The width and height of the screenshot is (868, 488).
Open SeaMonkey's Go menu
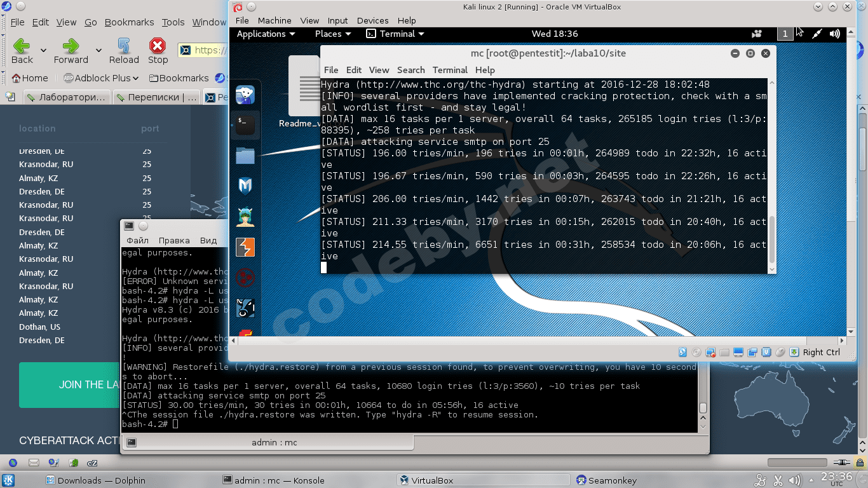(x=91, y=22)
